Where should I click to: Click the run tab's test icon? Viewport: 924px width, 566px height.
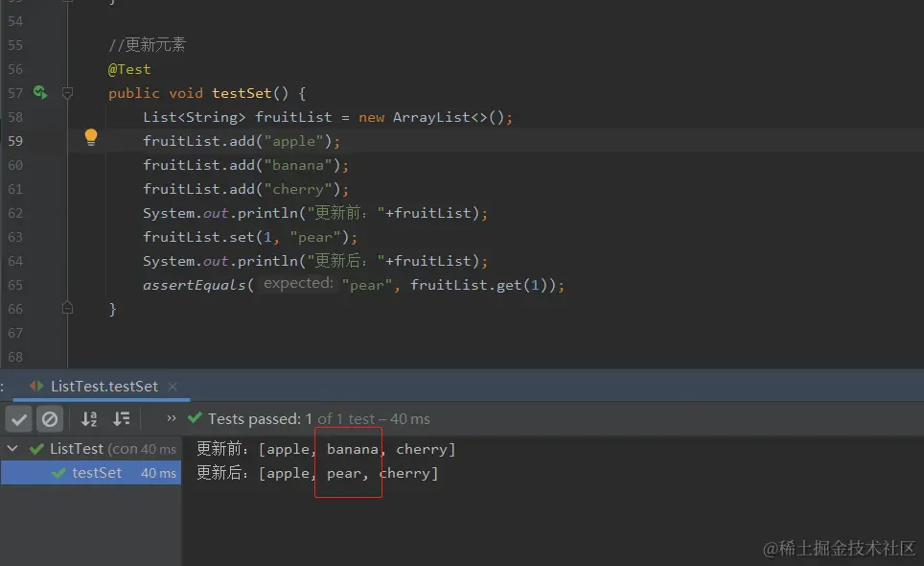tap(36, 387)
